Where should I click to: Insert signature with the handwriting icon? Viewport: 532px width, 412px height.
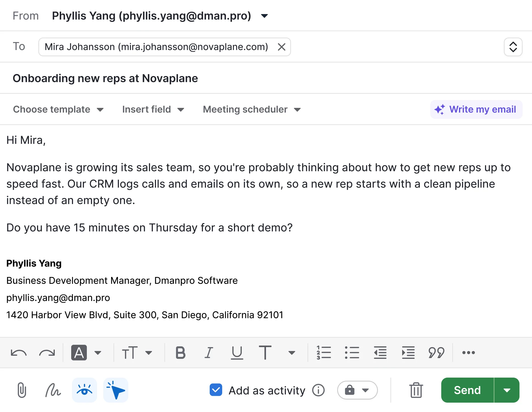(x=53, y=390)
